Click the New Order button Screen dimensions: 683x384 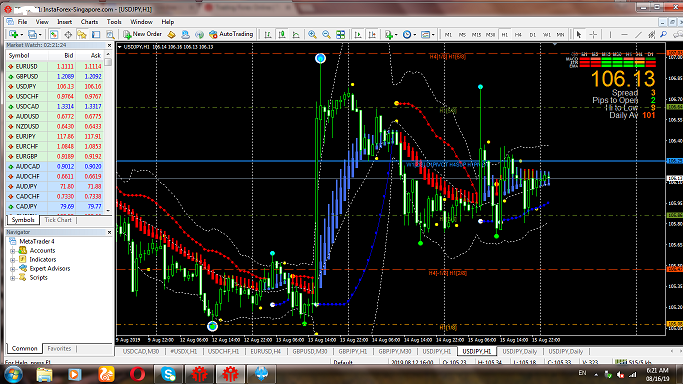[142, 34]
